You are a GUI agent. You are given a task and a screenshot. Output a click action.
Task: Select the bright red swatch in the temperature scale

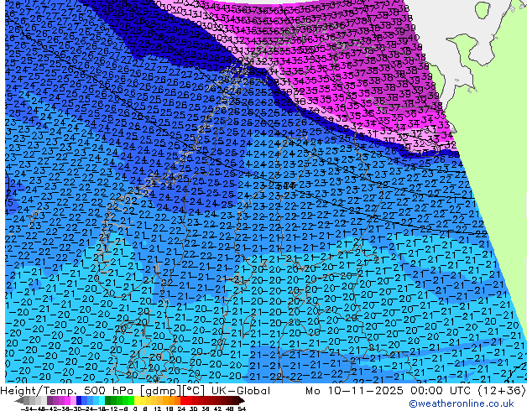coord(183,401)
